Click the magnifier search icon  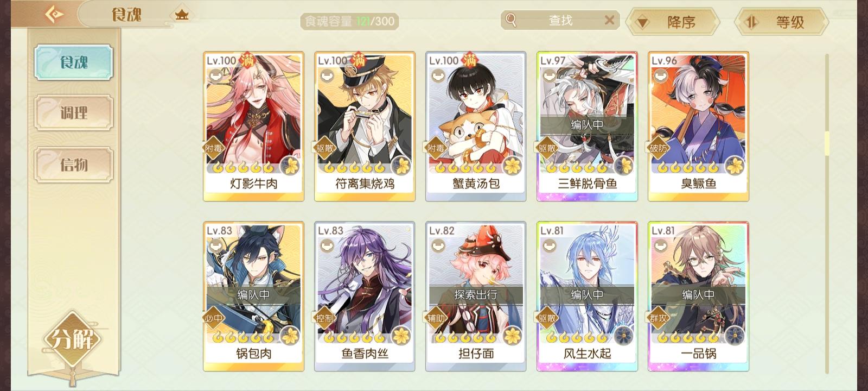pos(510,20)
